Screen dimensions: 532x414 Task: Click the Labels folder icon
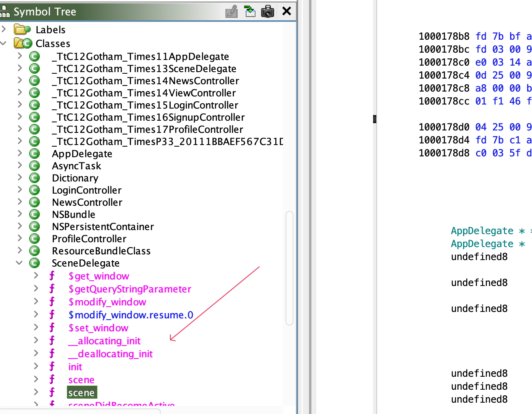(x=22, y=30)
